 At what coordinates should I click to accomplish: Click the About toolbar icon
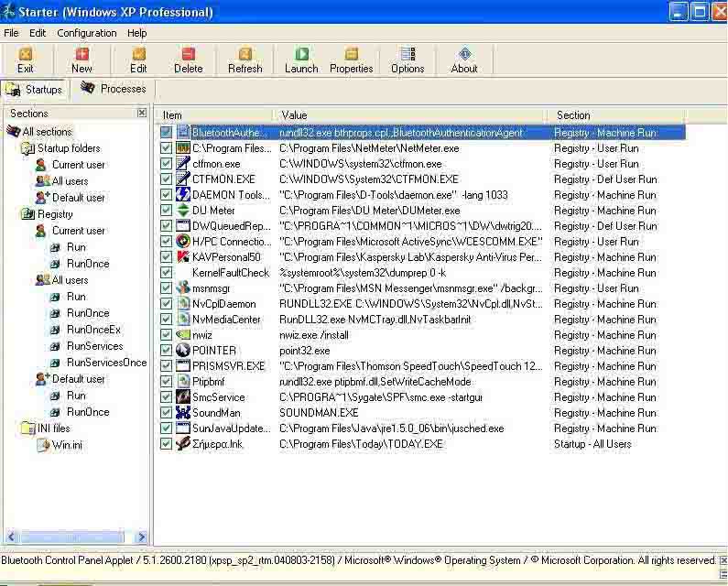464,55
